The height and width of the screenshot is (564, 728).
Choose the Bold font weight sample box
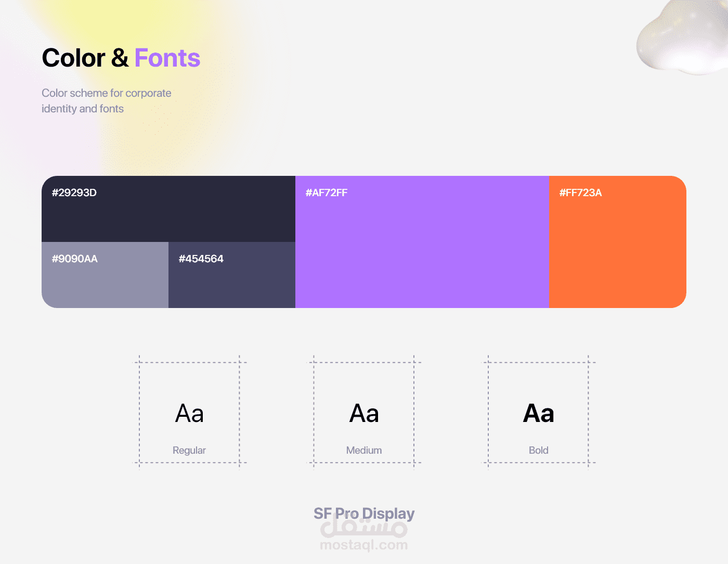tap(538, 412)
